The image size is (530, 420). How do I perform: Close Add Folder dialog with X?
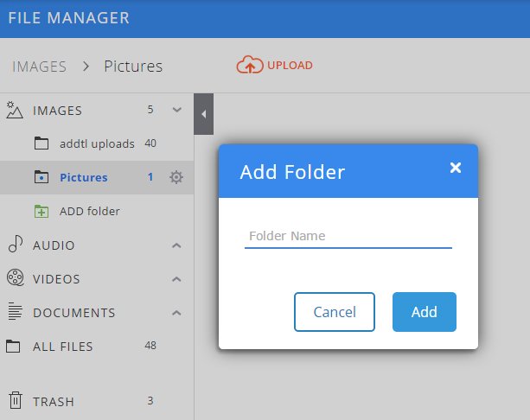pyautogui.click(x=456, y=168)
